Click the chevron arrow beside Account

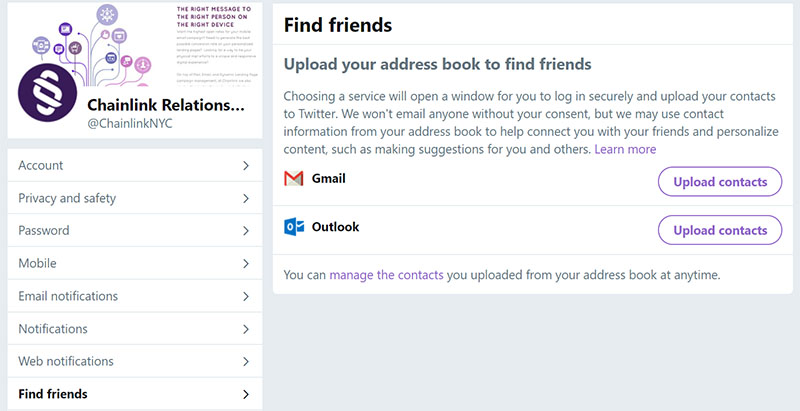coord(246,166)
